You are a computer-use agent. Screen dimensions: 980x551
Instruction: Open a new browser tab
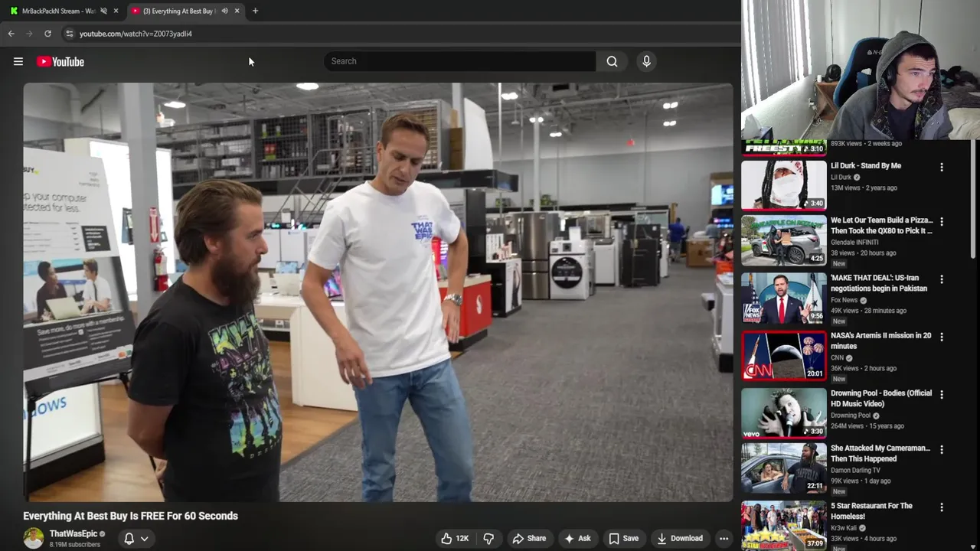click(x=255, y=11)
